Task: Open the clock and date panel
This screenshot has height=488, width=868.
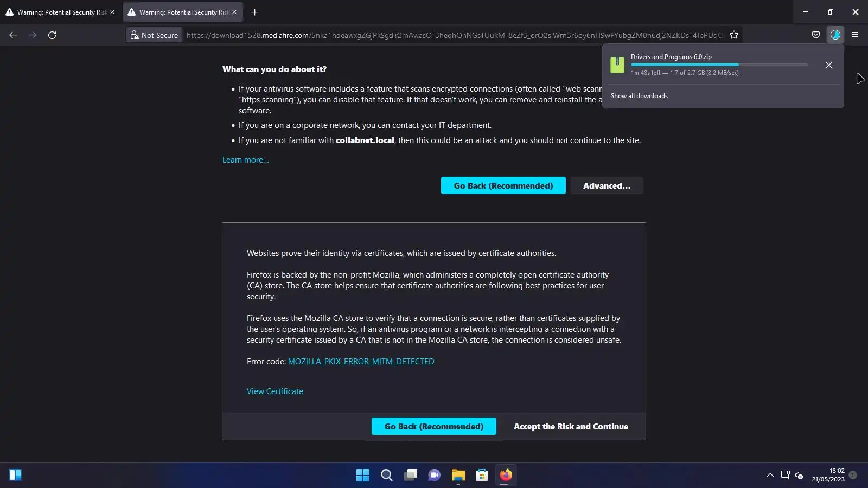Action: click(828, 475)
